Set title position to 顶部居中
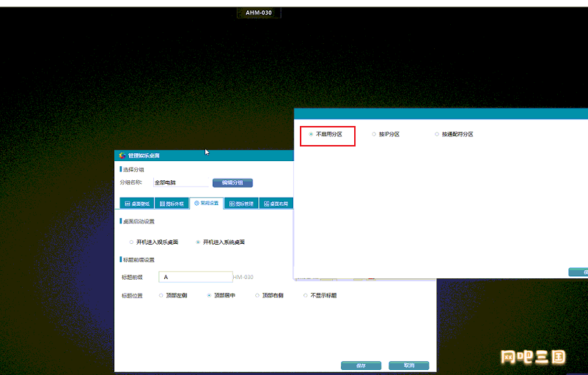 coord(209,296)
